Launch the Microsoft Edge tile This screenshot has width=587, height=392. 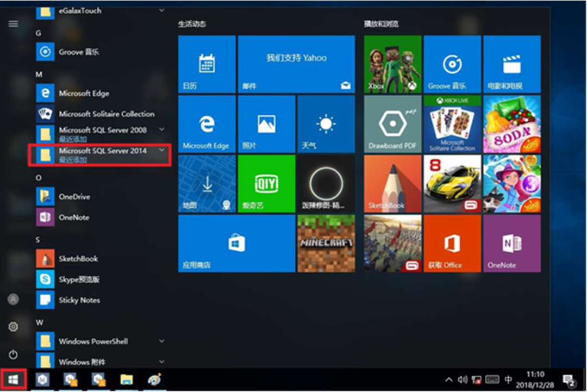[x=207, y=124]
